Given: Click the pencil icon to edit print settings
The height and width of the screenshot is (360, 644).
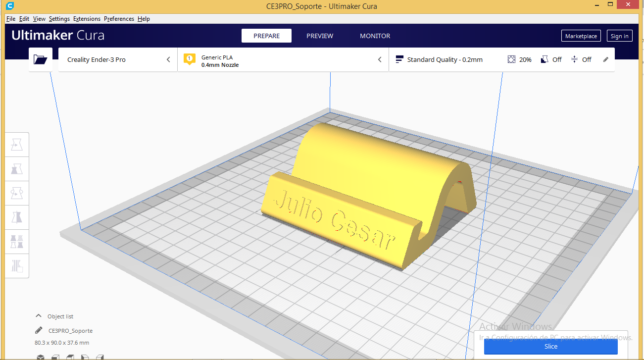Looking at the screenshot, I should point(605,59).
